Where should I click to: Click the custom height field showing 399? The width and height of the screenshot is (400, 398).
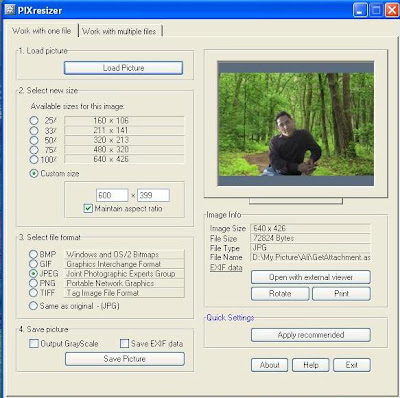[x=153, y=195]
